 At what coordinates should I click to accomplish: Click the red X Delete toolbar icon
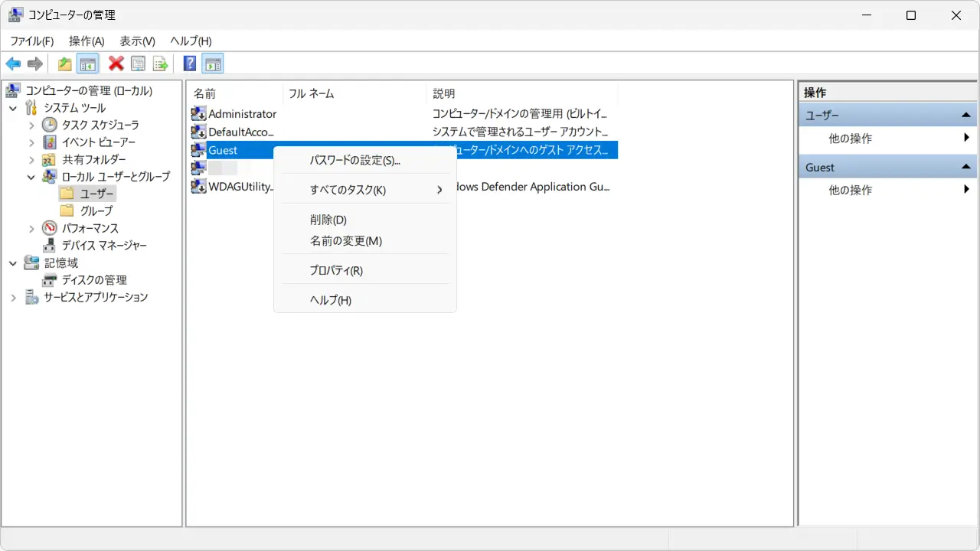click(x=116, y=64)
